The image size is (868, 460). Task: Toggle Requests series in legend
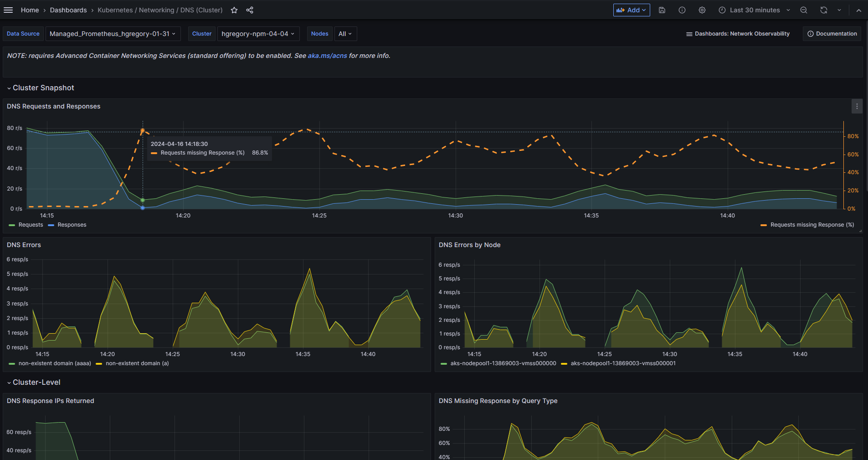[31, 225]
